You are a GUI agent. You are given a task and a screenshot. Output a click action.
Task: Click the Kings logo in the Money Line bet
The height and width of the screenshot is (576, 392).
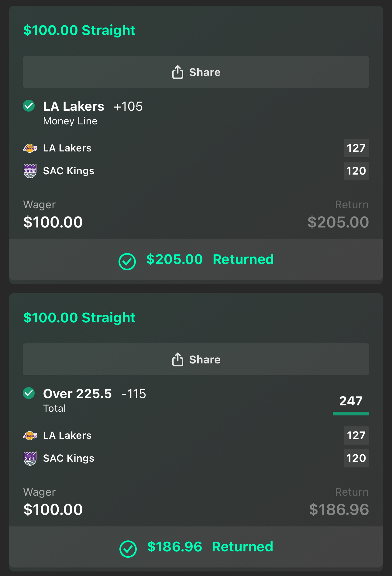click(x=30, y=171)
